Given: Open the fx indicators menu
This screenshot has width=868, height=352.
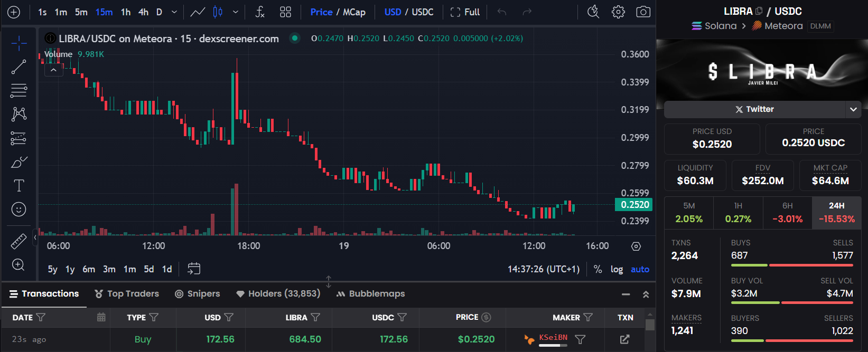Looking at the screenshot, I should pyautogui.click(x=259, y=12).
